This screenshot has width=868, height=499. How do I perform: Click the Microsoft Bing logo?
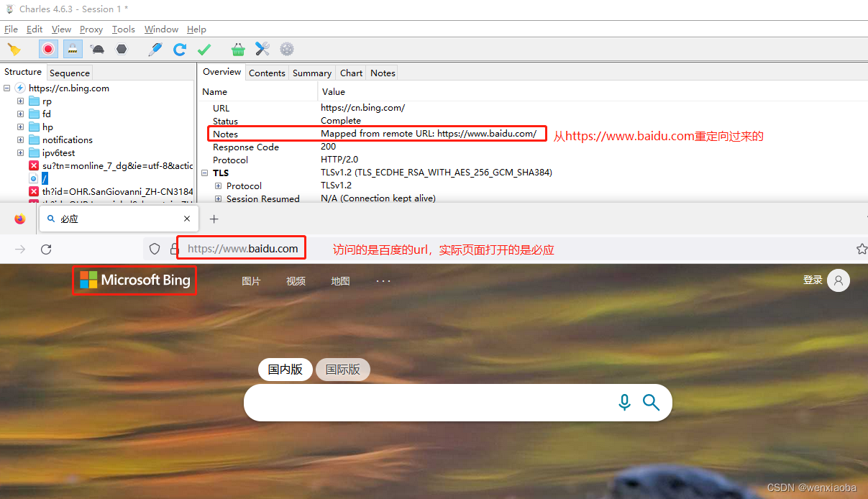[134, 280]
